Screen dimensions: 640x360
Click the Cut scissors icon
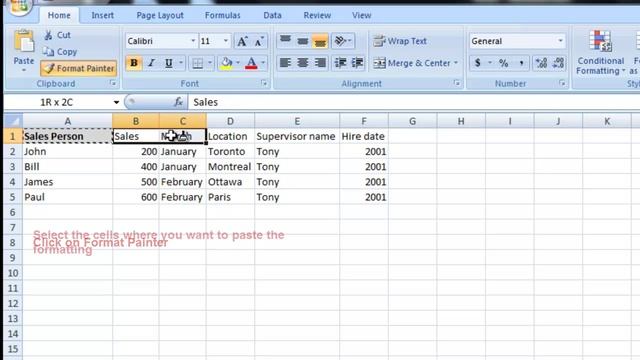coord(48,36)
